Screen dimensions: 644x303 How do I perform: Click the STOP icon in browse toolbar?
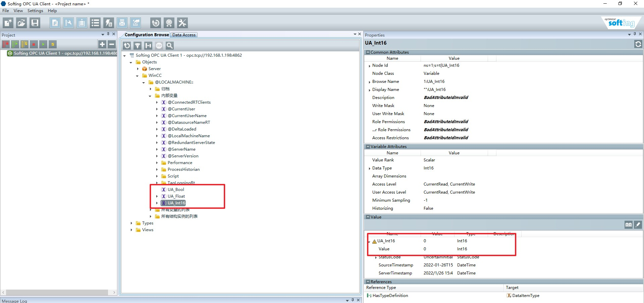point(159,45)
